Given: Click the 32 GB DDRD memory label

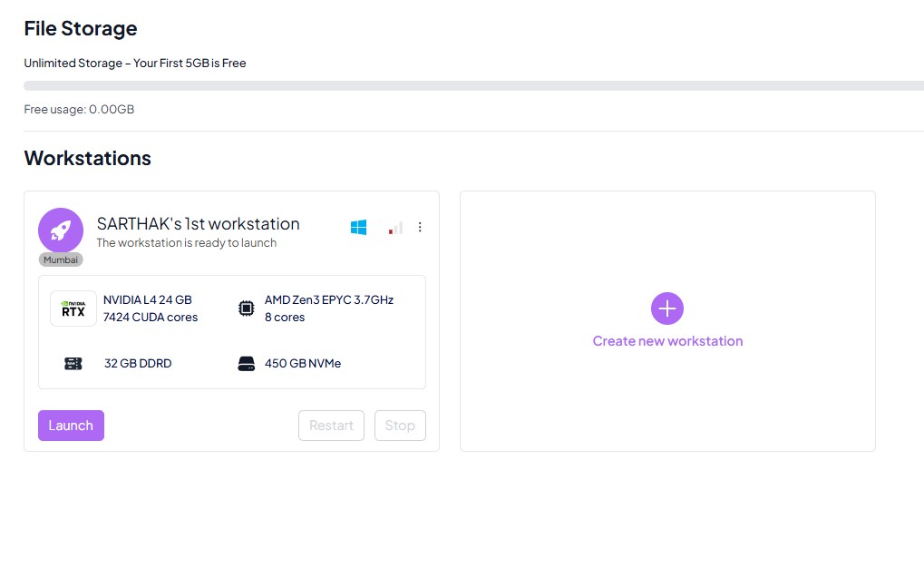Looking at the screenshot, I should pos(138,364).
